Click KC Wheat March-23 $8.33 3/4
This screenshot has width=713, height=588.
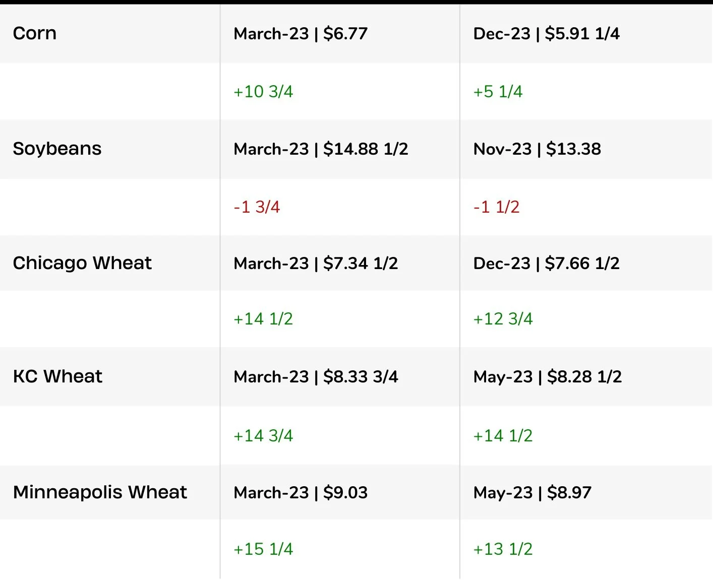316,377
